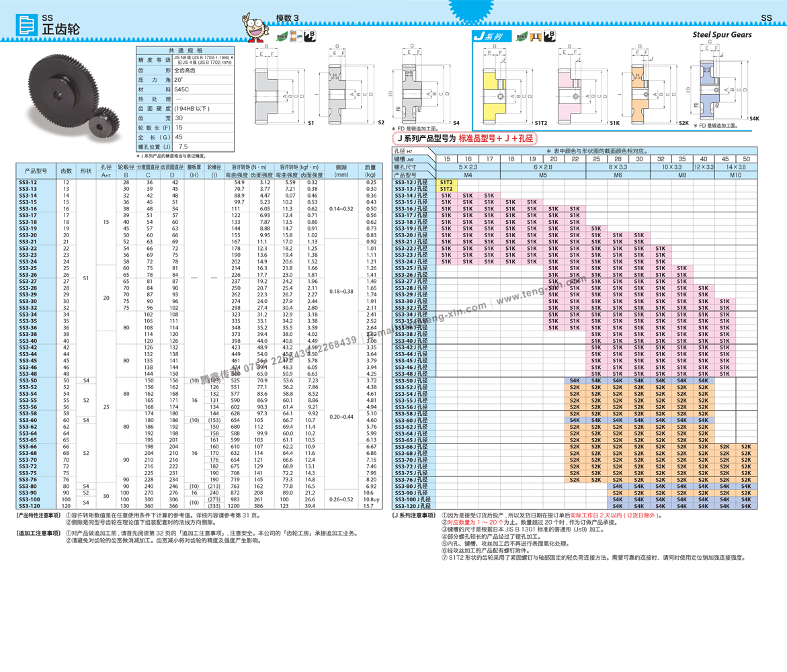The width and height of the screenshot is (787, 672).
Task: Click bore diameter 50 column header
Action: [746, 159]
